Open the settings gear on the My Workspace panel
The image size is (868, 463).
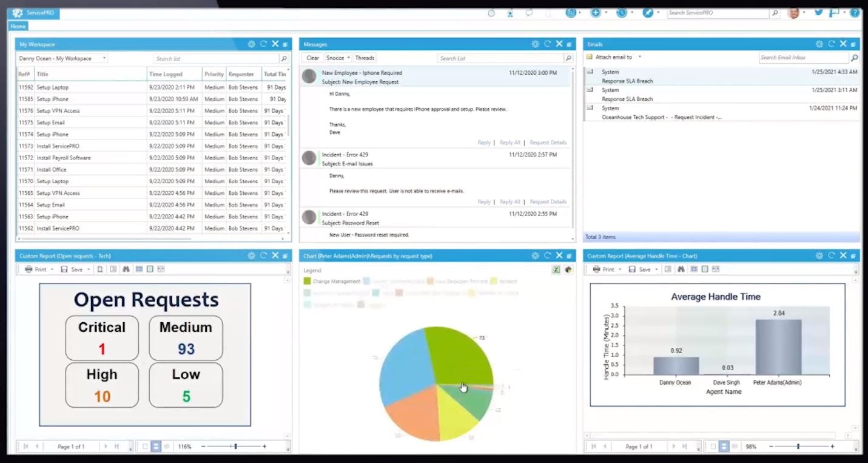[252, 44]
